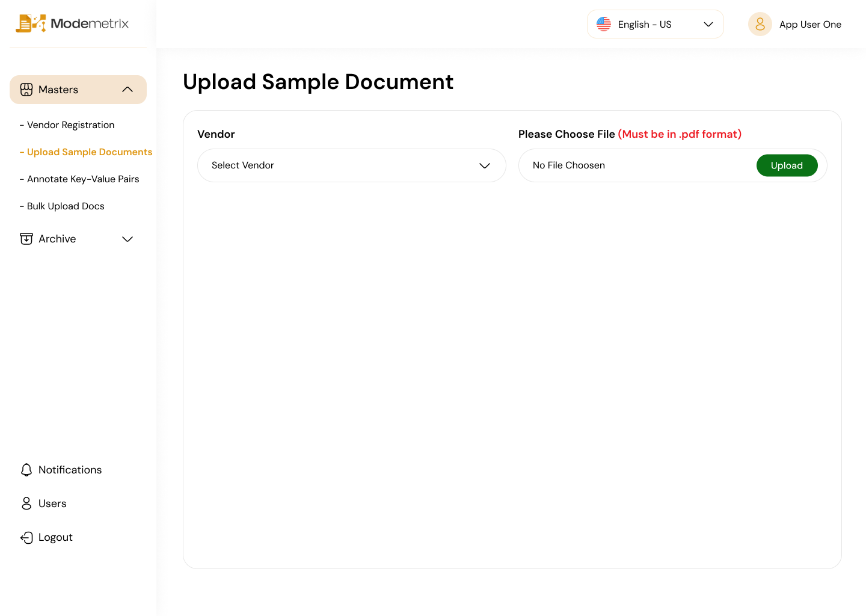Click the Logout text link
Viewport: 866px width, 616px height.
coord(55,537)
